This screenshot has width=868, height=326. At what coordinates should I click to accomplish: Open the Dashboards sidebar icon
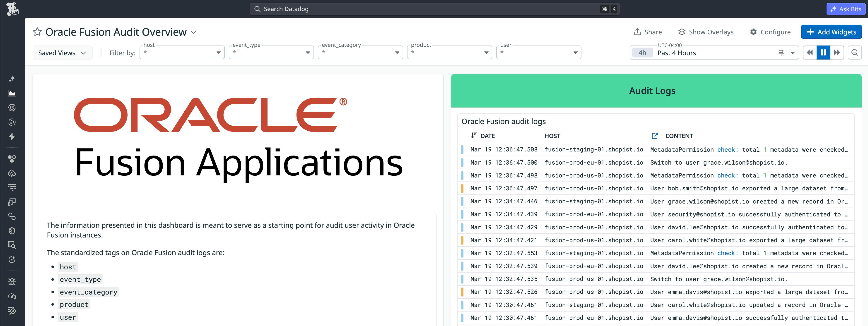tap(12, 93)
